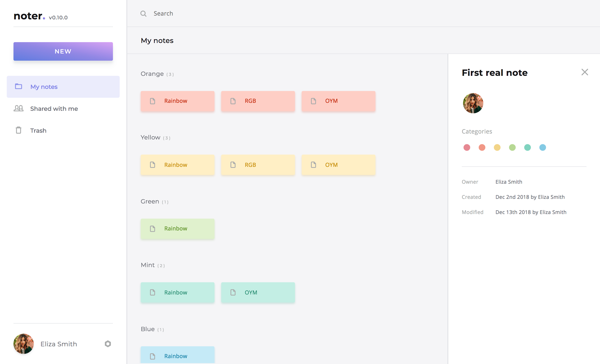Click the My notes folder icon

click(19, 86)
